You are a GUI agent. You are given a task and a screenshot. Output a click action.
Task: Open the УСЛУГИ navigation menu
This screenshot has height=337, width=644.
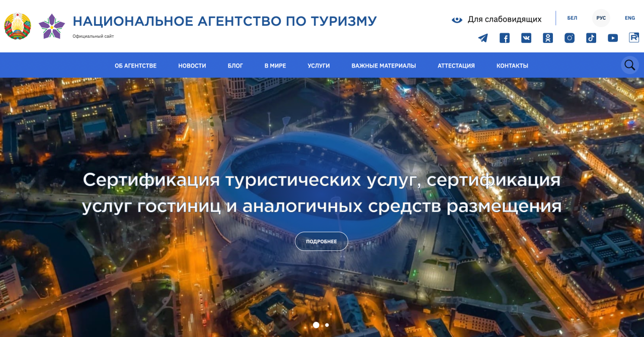click(x=318, y=65)
